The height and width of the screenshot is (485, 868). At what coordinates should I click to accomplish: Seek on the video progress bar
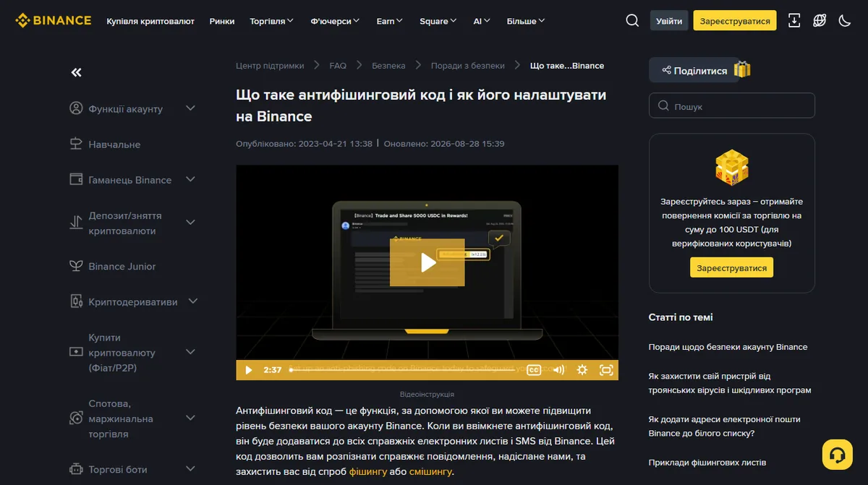click(x=401, y=369)
